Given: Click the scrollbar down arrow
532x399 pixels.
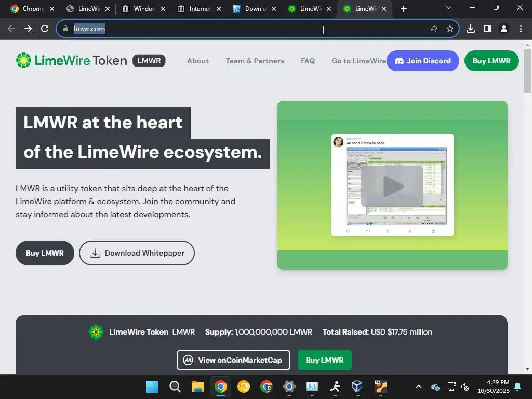Looking at the screenshot, I should click(527, 369).
